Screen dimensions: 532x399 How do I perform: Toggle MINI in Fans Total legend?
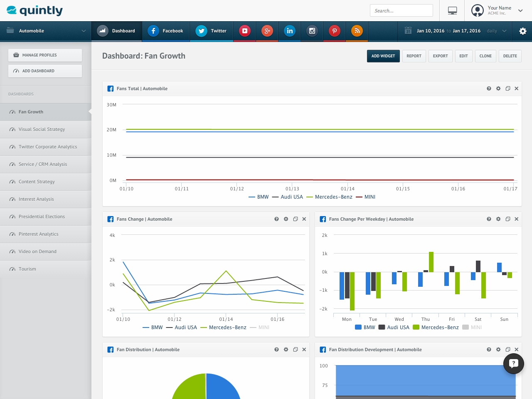[365, 197]
